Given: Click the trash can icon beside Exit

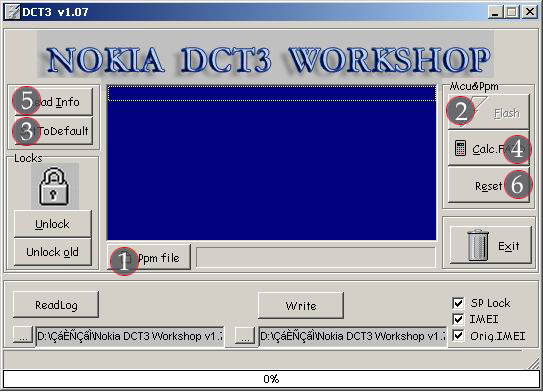Looking at the screenshot, I should (478, 245).
